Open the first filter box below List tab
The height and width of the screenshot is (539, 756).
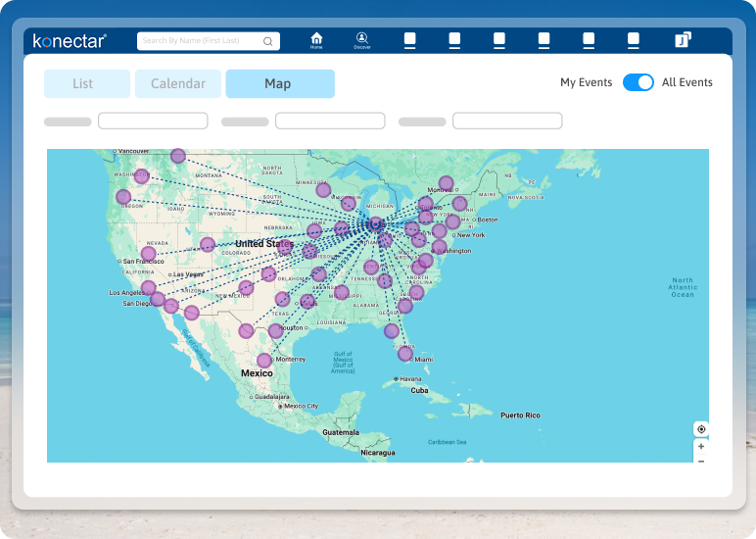tap(153, 122)
